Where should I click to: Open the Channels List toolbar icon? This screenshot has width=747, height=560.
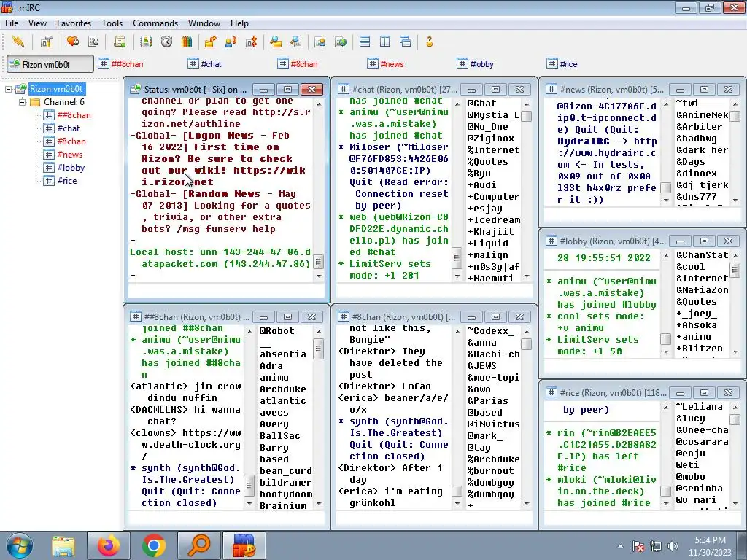click(93, 42)
